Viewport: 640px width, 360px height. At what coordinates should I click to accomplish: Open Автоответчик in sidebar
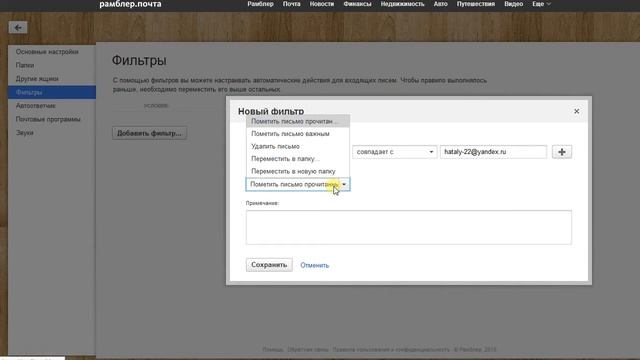pyautogui.click(x=36, y=106)
